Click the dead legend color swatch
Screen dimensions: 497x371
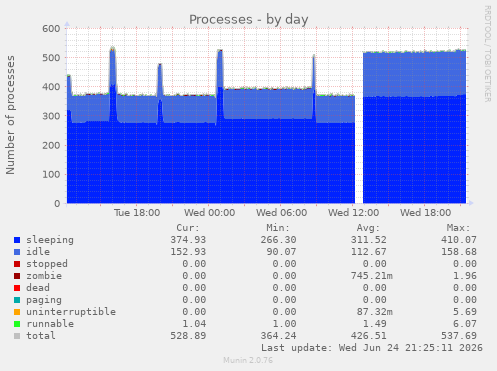[x=17, y=288]
